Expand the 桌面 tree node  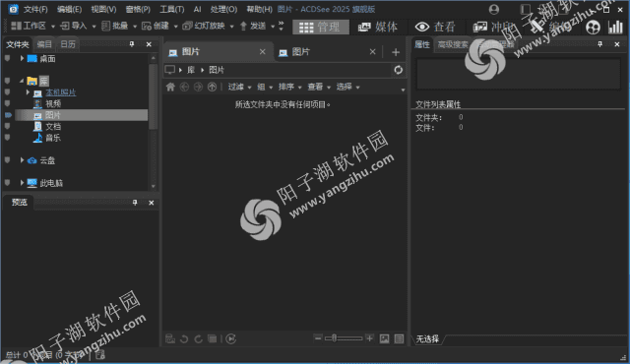pos(22,59)
